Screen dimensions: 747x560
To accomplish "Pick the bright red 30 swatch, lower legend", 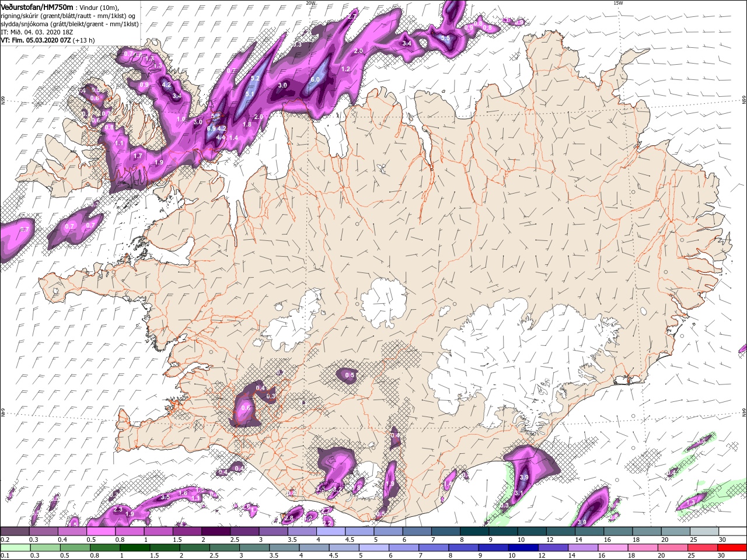I will click(x=733, y=547).
